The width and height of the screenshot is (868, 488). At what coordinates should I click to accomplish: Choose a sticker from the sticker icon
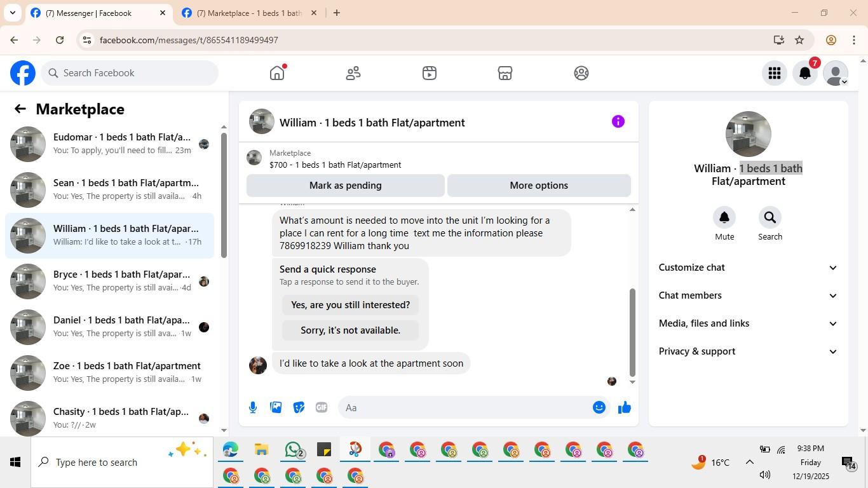pos(299,407)
